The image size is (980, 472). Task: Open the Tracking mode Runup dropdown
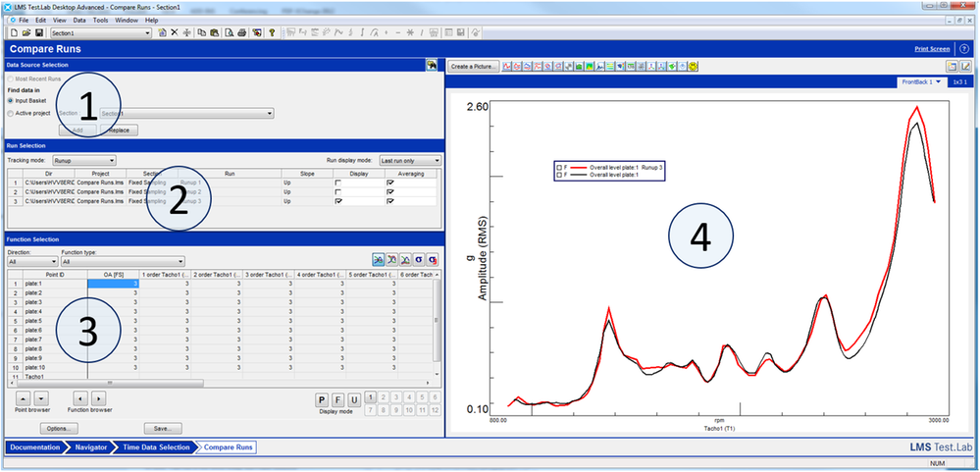(x=83, y=160)
